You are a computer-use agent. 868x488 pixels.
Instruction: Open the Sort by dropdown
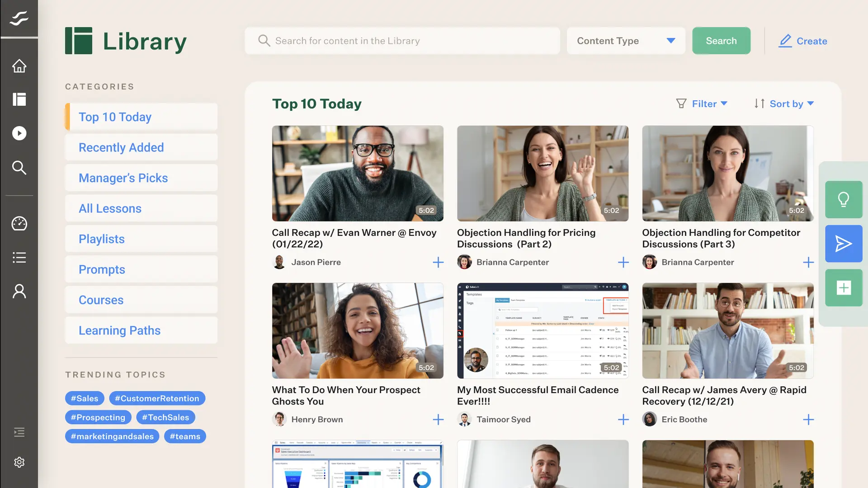784,104
